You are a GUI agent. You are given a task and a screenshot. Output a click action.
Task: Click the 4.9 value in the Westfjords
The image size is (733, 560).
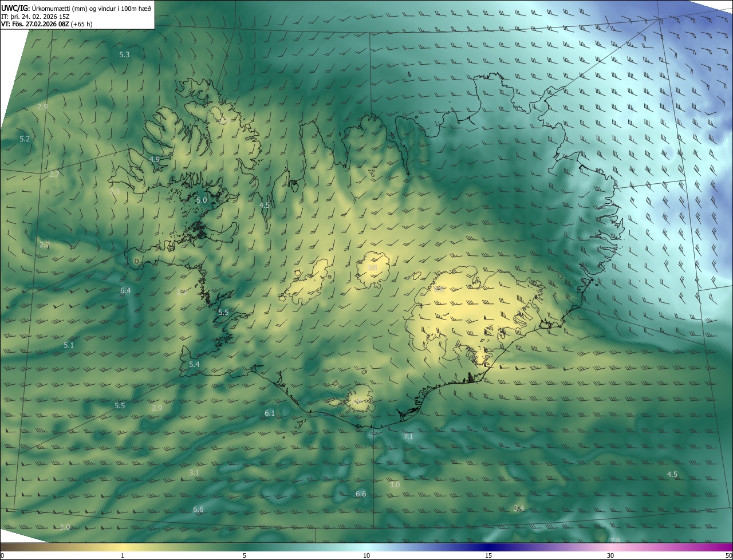click(x=154, y=159)
